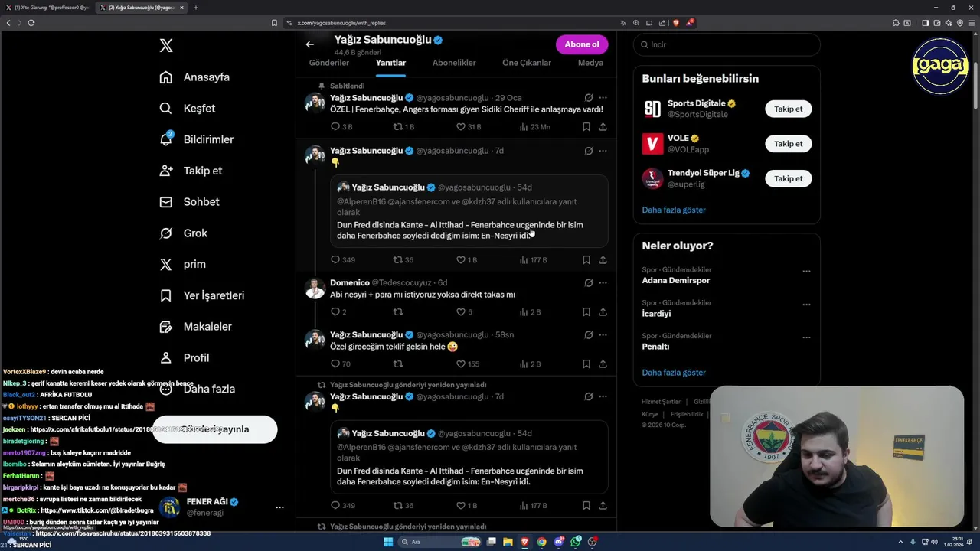Follow Sports Digitale with Takip et
This screenshot has height=551, width=980.
pos(788,109)
